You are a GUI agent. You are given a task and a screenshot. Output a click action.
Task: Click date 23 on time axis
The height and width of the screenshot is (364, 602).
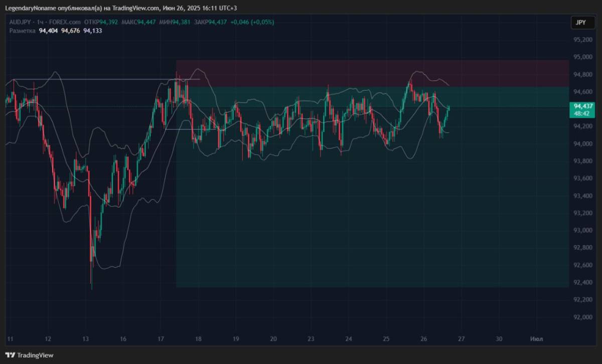[311, 339]
